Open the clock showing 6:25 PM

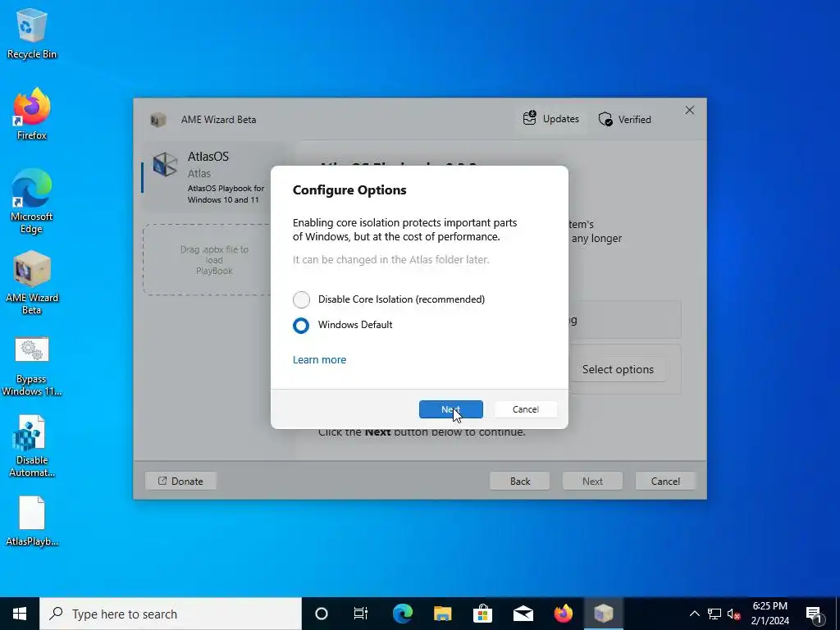pyautogui.click(x=769, y=614)
